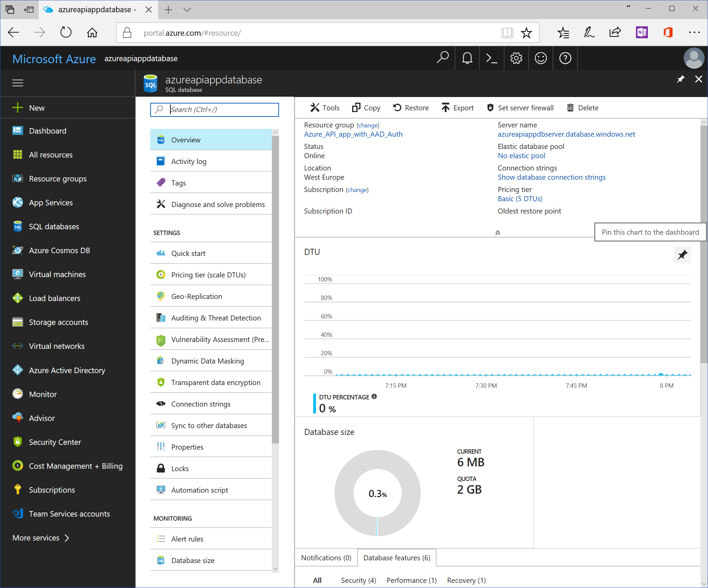The width and height of the screenshot is (708, 588).
Task: Open Geo-Replication settings menu item
Action: click(x=196, y=296)
